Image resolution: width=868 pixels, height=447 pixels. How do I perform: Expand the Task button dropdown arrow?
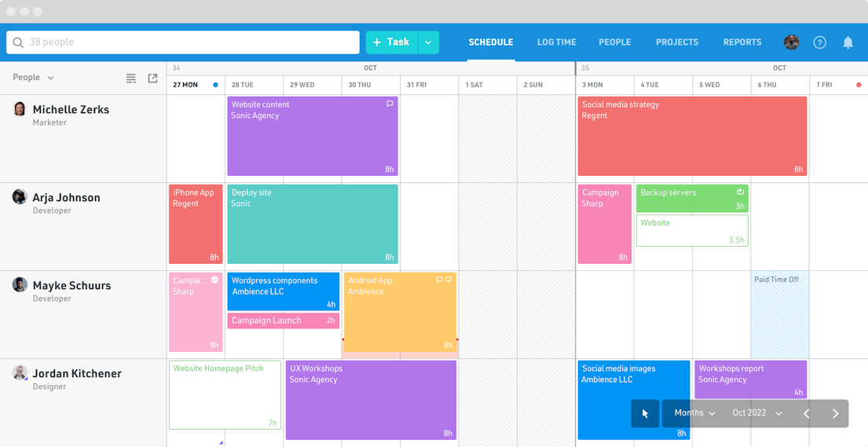pos(428,42)
